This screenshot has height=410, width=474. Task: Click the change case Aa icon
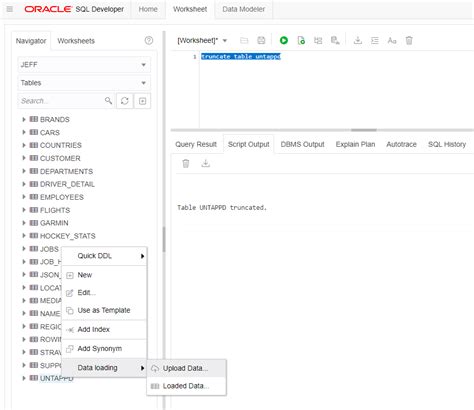coord(392,41)
